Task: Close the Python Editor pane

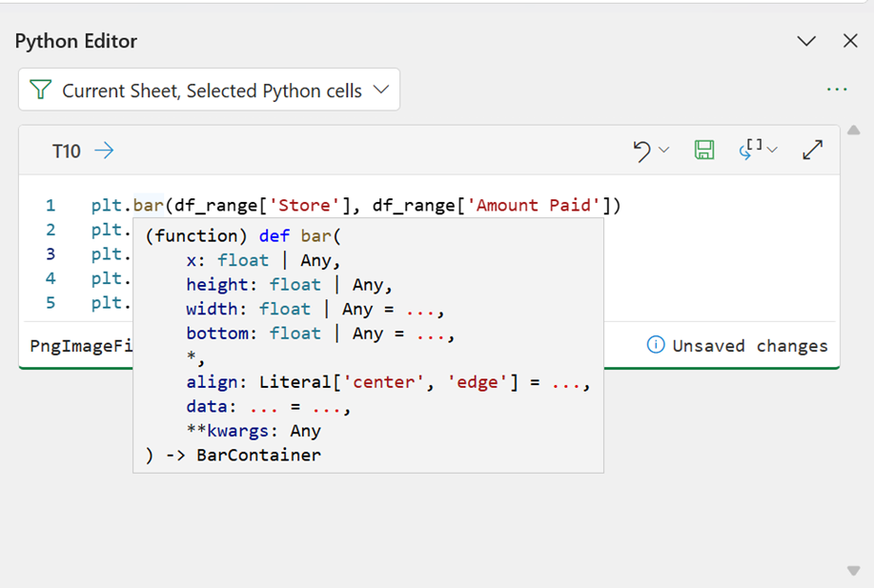Action: click(x=851, y=41)
